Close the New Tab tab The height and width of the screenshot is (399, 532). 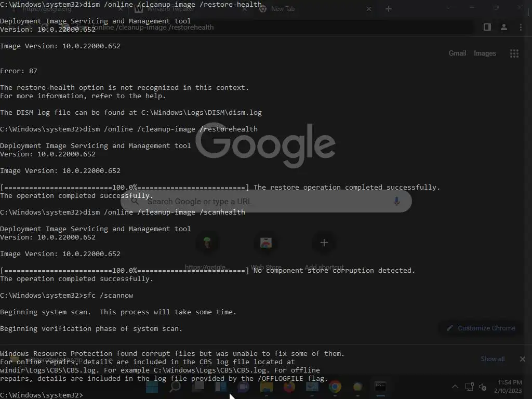(369, 9)
